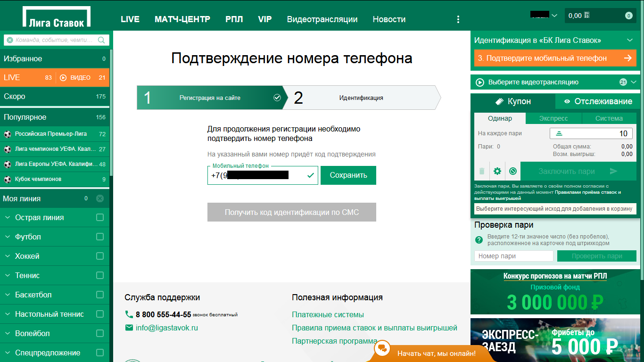644x362 pixels.
Task: Check the Футбол checkbox
Action: coord(100,237)
